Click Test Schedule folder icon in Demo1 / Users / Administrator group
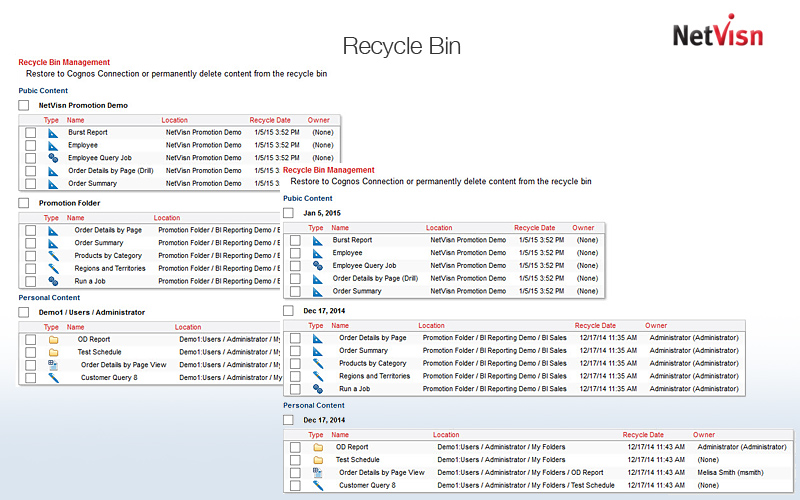This screenshot has width=800, height=500. pos(53,353)
